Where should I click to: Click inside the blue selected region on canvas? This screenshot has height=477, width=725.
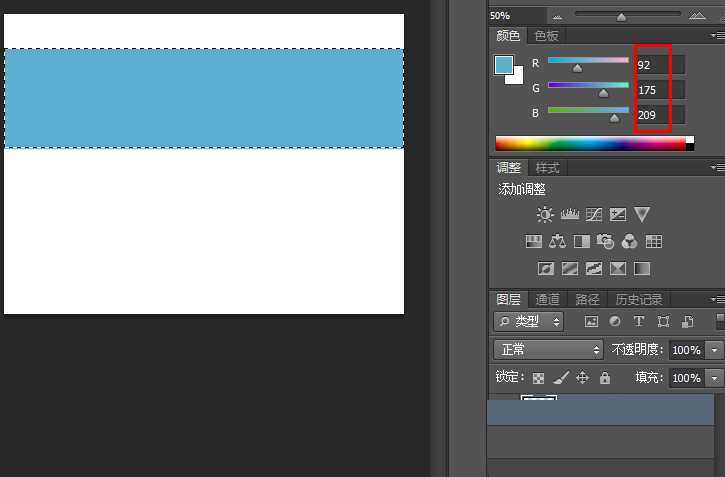click(204, 98)
